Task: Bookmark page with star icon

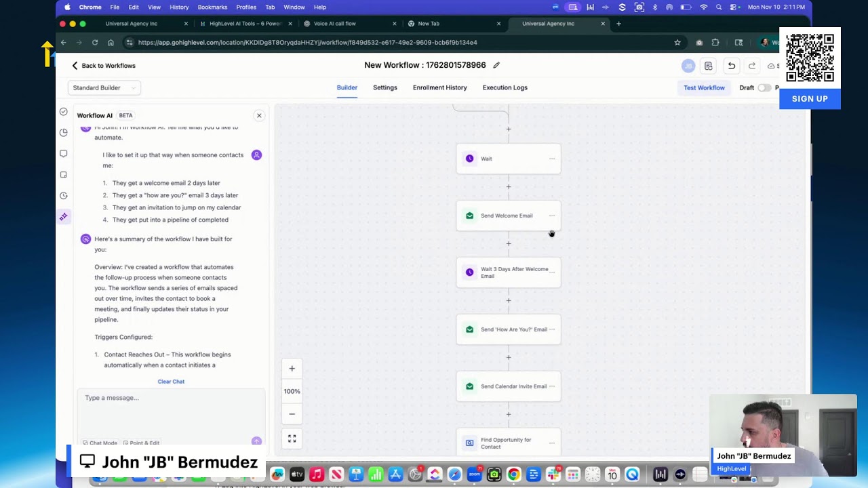Action: [x=677, y=42]
